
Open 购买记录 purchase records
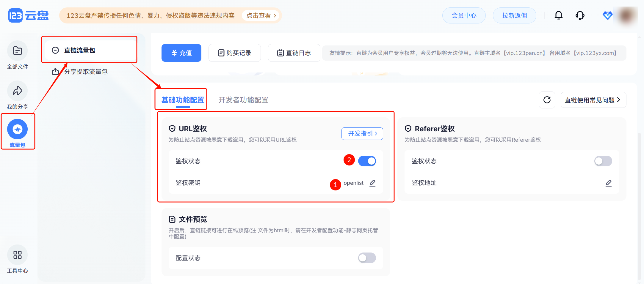click(235, 53)
